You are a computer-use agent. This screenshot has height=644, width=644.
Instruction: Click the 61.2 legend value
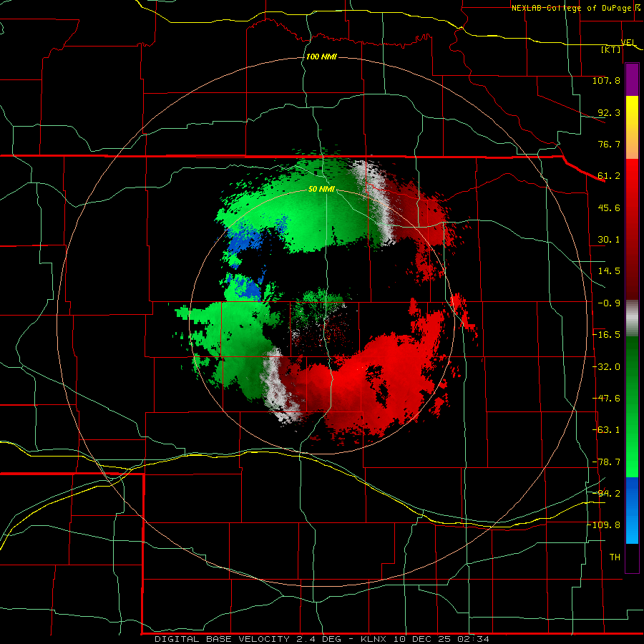[x=609, y=176]
